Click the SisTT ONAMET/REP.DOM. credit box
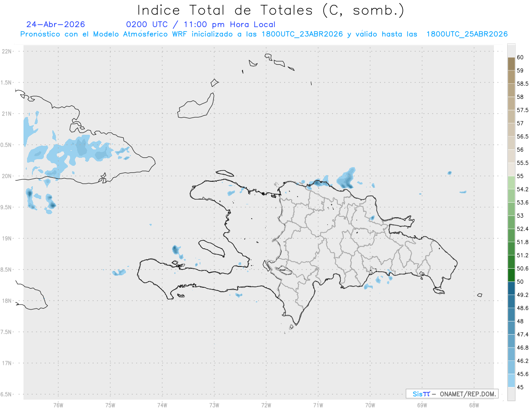The height and width of the screenshot is (411, 532). point(452,394)
